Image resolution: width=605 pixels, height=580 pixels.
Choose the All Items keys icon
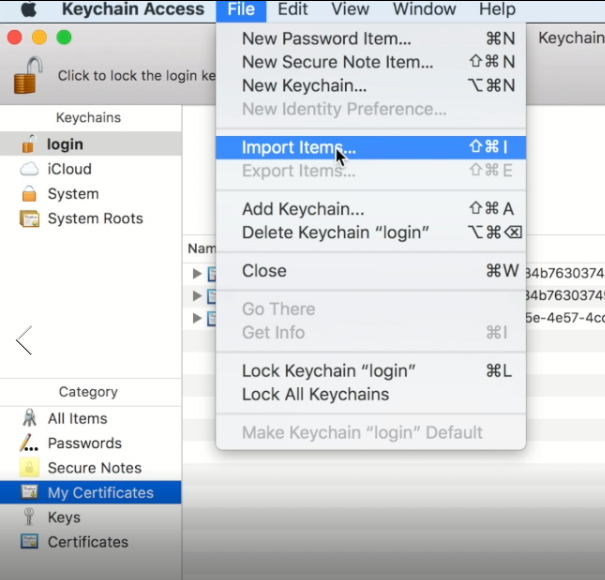pyautogui.click(x=29, y=418)
